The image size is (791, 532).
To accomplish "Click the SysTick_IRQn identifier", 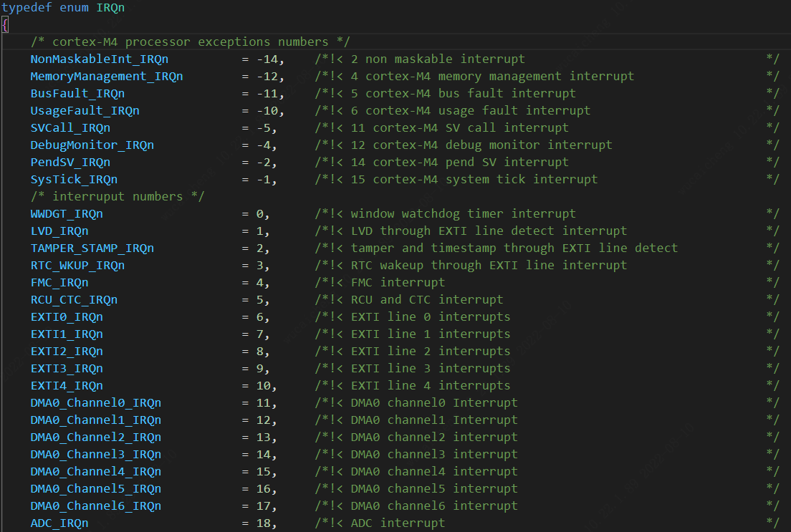I will point(74,179).
